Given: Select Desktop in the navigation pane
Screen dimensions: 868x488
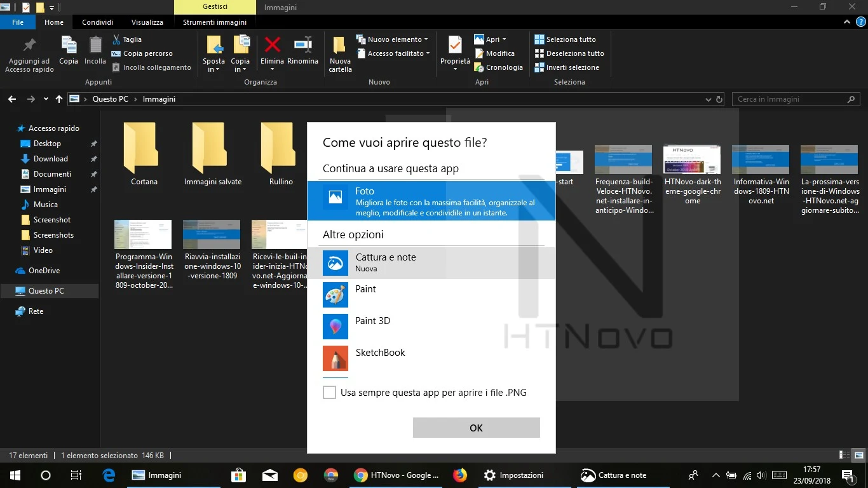Looking at the screenshot, I should point(47,144).
